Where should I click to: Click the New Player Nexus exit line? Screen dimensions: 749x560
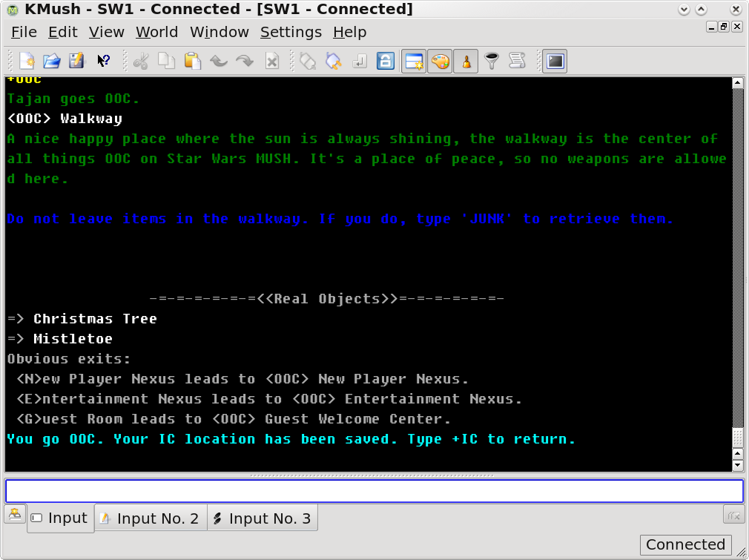click(242, 379)
